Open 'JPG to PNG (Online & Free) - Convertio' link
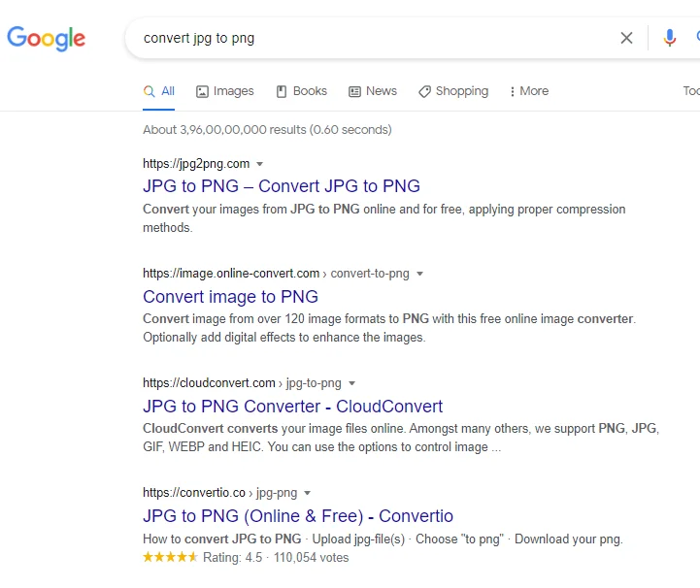 [298, 516]
